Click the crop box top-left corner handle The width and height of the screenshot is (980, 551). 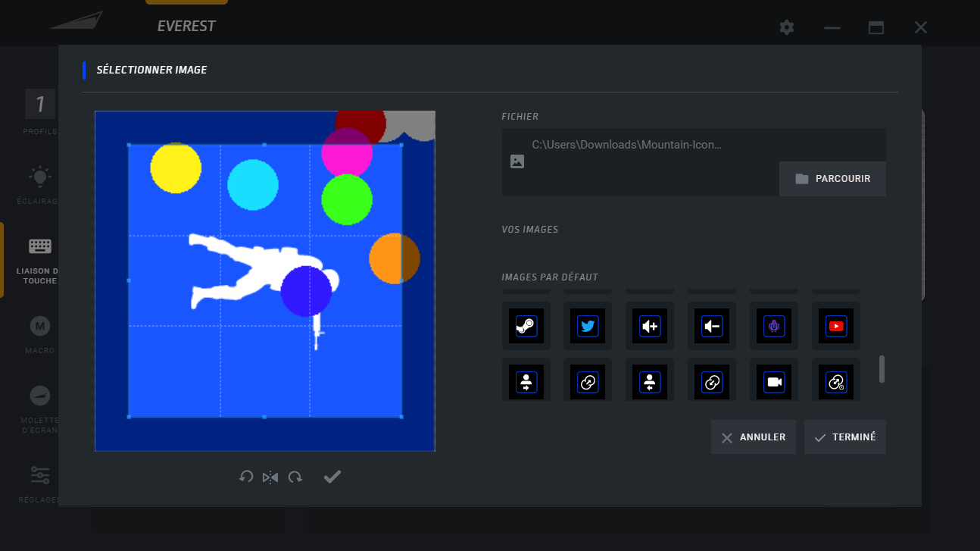pyautogui.click(x=129, y=144)
